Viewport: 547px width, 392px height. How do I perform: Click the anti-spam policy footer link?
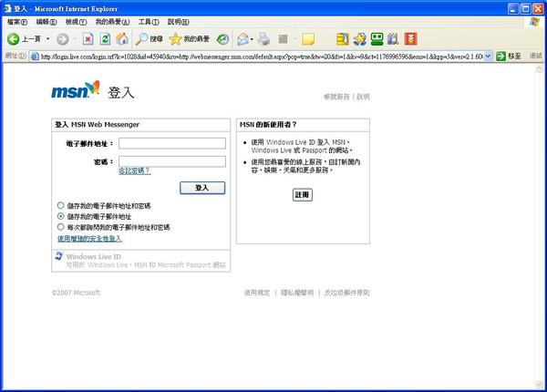point(346,293)
